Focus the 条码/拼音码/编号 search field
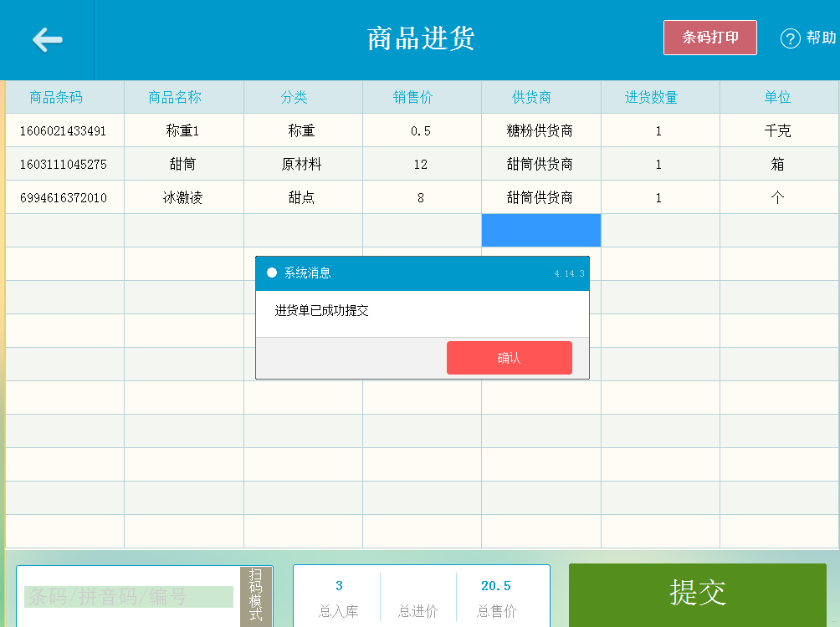 tap(129, 596)
